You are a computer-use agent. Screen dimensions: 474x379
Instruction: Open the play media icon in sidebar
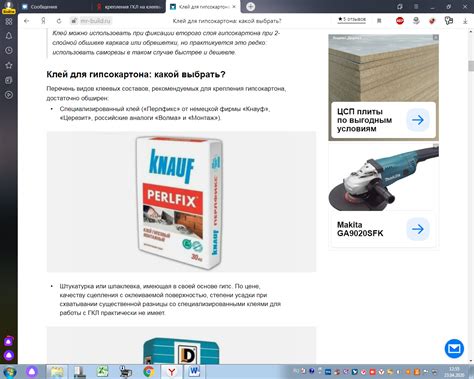9,95
